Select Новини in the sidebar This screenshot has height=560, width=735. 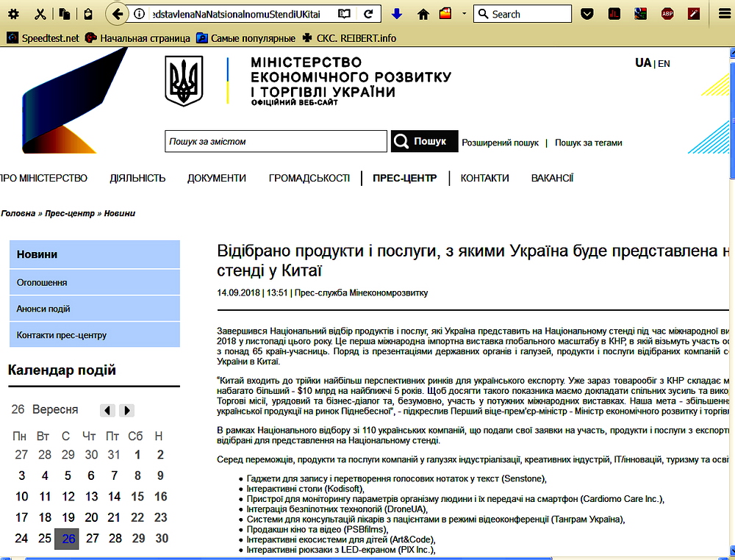pos(95,254)
